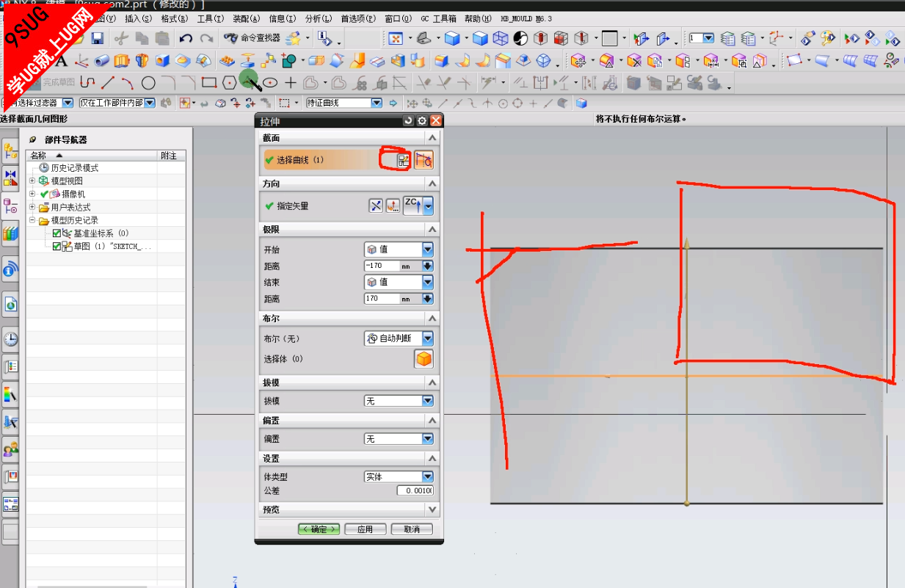This screenshot has width=905, height=588.
Task: Open the Assemblies menu
Action: (246, 18)
